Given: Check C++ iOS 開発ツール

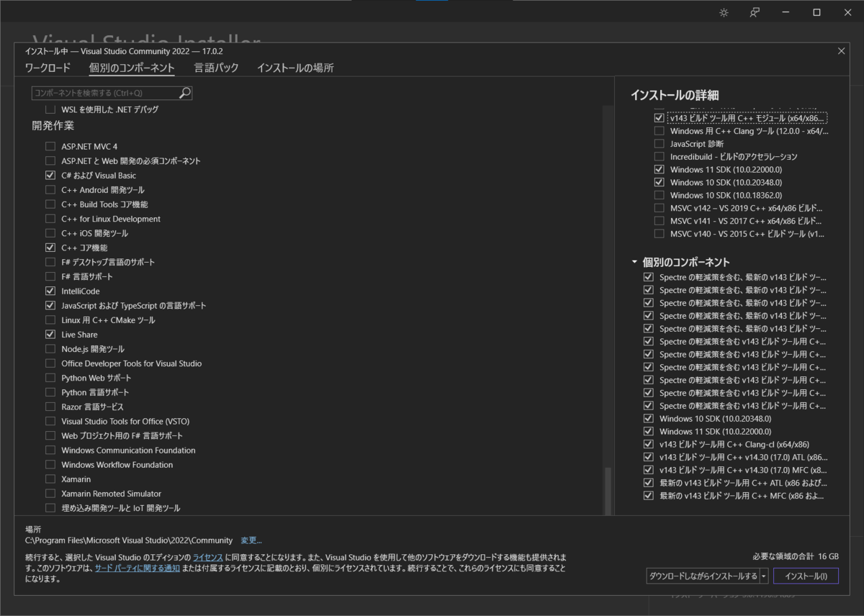Looking at the screenshot, I should [50, 233].
